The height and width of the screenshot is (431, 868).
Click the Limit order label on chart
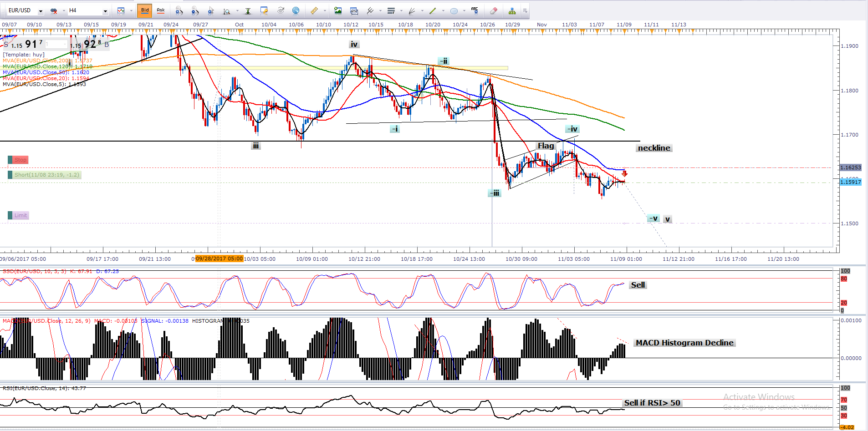click(20, 215)
